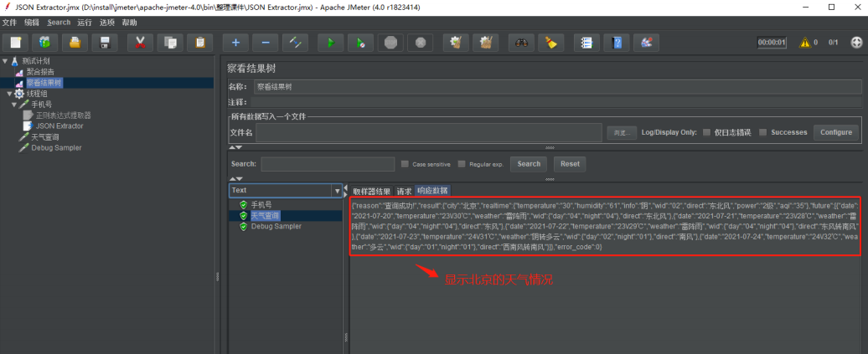Click the last toolbar icon after Help

(x=647, y=43)
